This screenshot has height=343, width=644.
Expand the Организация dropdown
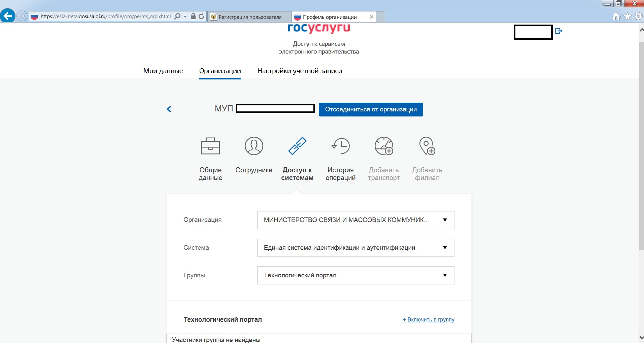[x=355, y=220]
